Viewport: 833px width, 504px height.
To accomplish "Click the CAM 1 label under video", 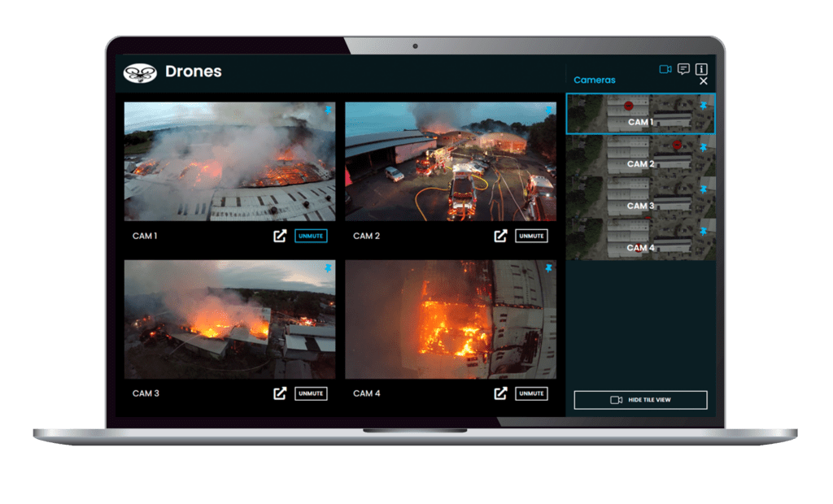I will (145, 236).
